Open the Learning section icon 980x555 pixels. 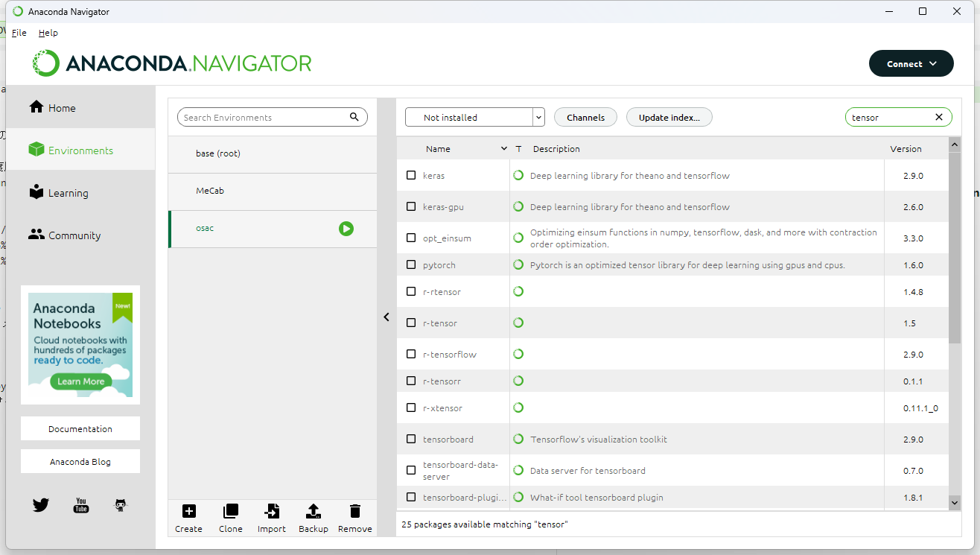pyautogui.click(x=36, y=192)
